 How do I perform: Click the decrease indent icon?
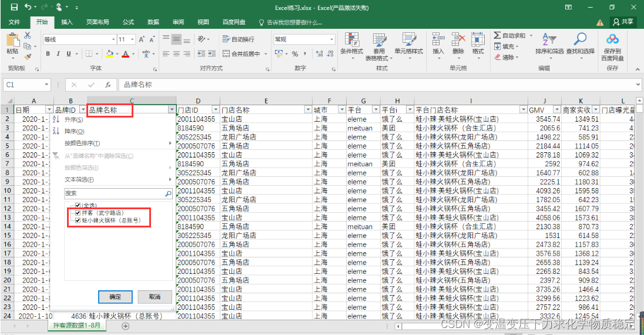[x=201, y=53]
